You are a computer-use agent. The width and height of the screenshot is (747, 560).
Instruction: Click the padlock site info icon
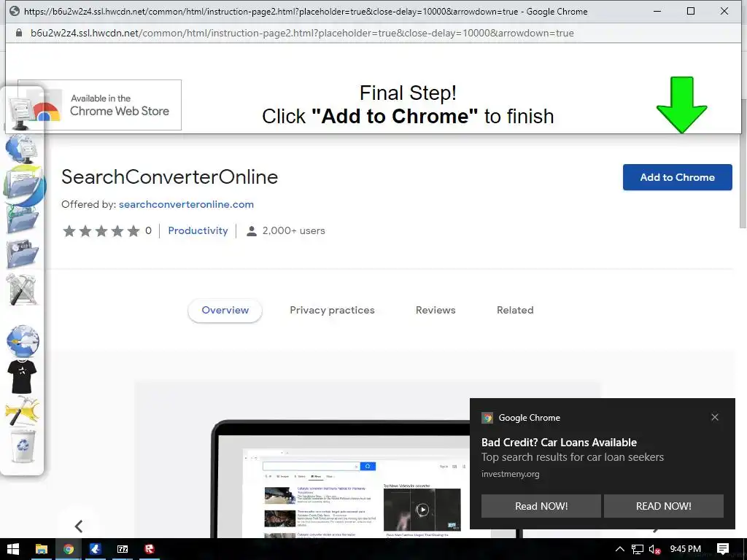tap(18, 33)
